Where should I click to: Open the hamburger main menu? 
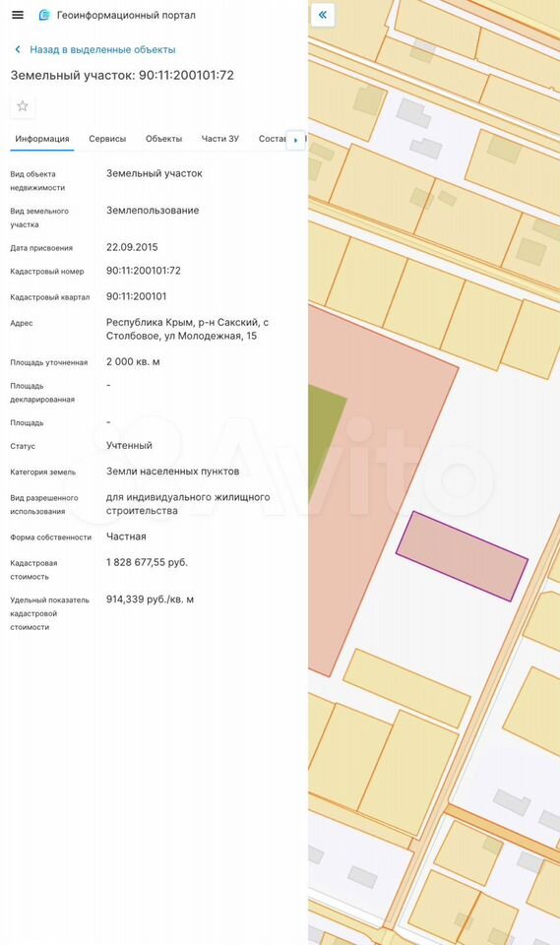tap(18, 15)
